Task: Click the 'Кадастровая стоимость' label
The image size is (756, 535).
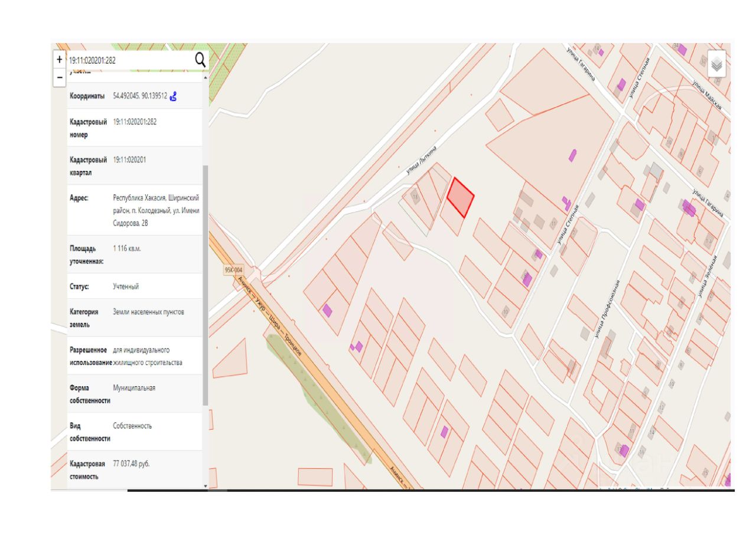Action: [x=88, y=470]
